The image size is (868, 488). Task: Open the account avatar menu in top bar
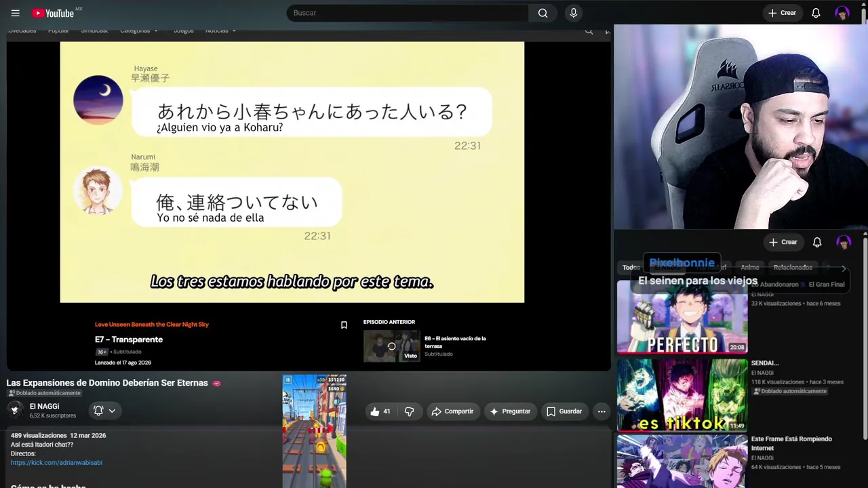[842, 13]
